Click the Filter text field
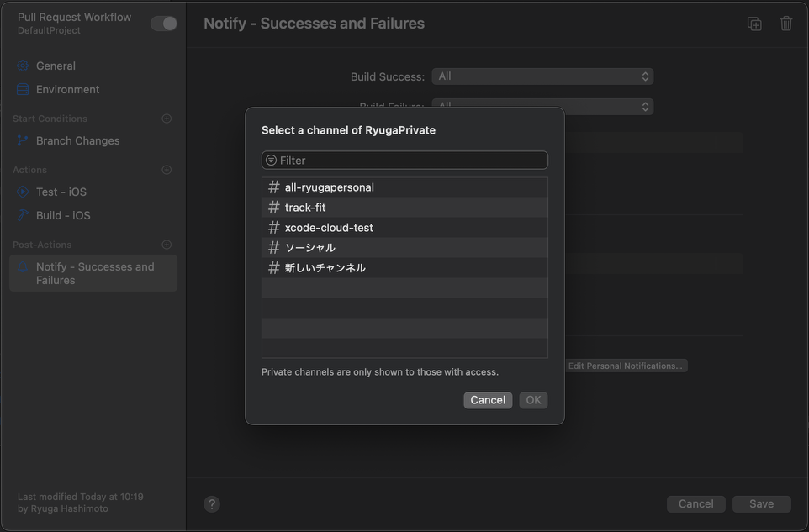The width and height of the screenshot is (809, 532). [x=404, y=161]
